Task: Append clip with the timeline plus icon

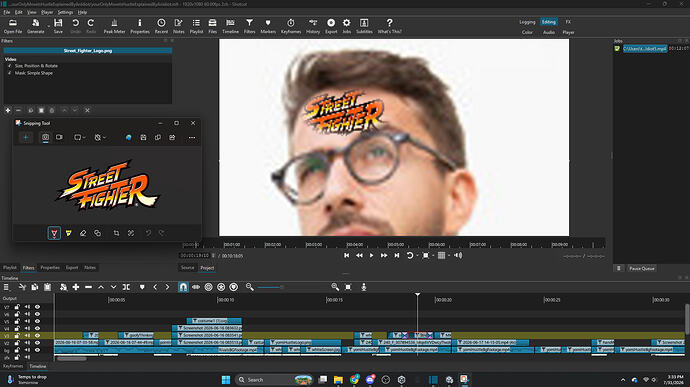Action: (x=76, y=287)
